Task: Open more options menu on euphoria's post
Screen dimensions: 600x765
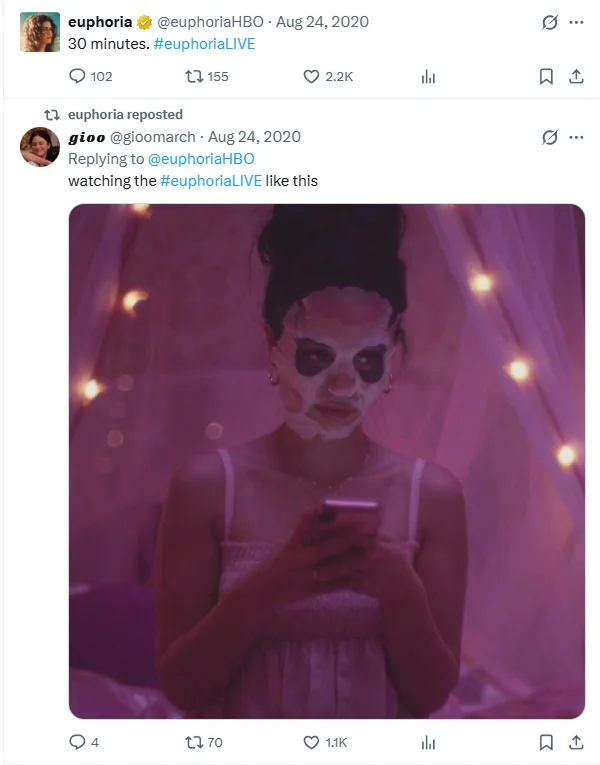Action: (576, 21)
